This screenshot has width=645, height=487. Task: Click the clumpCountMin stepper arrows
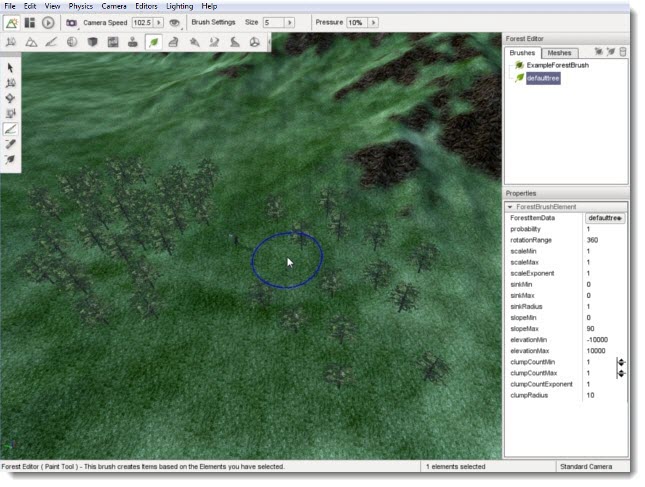click(x=621, y=362)
